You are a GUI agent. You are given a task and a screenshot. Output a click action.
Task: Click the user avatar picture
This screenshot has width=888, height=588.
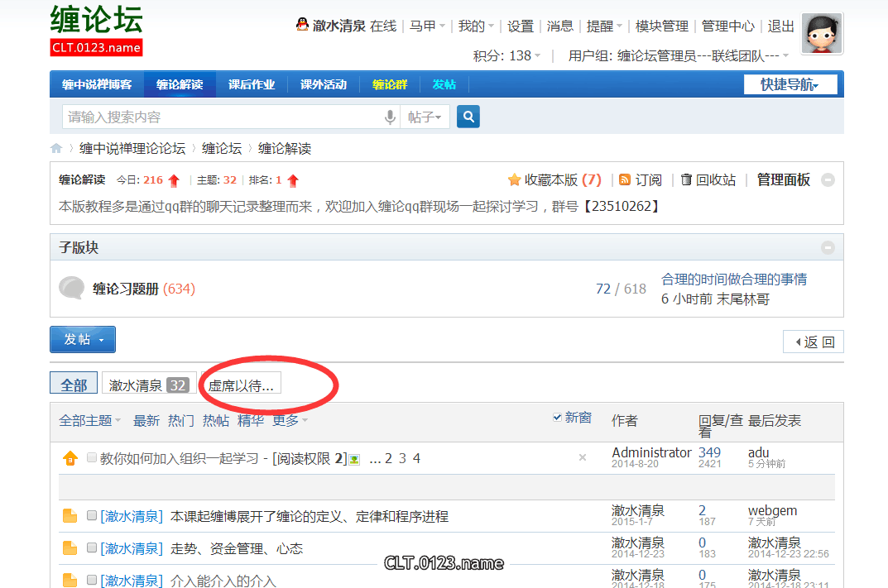pyautogui.click(x=822, y=34)
